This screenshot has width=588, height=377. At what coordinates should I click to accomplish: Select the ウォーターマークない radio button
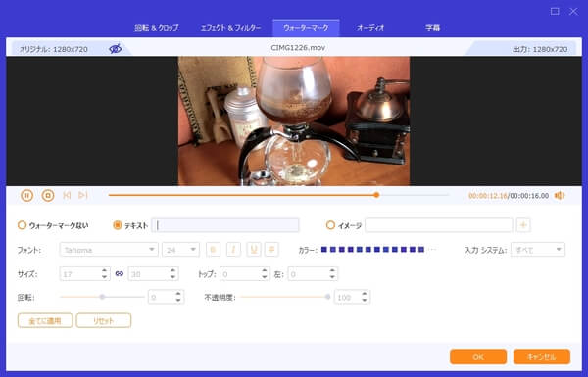click(x=23, y=225)
